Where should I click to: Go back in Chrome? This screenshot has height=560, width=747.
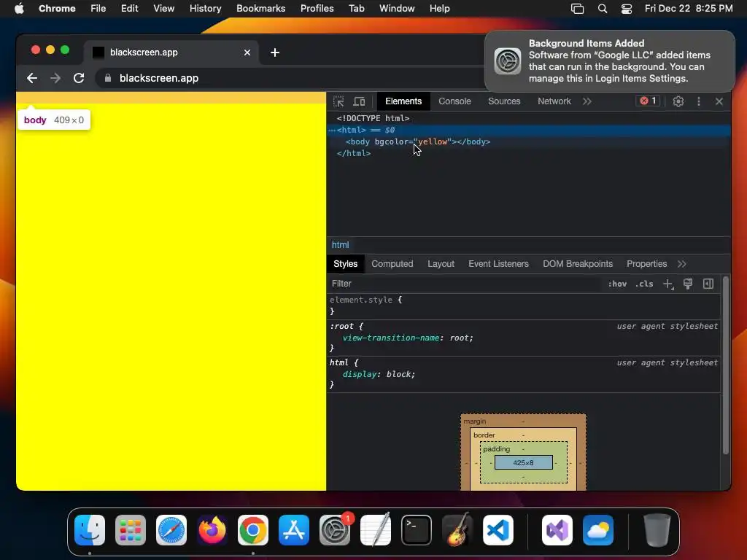pos(32,78)
